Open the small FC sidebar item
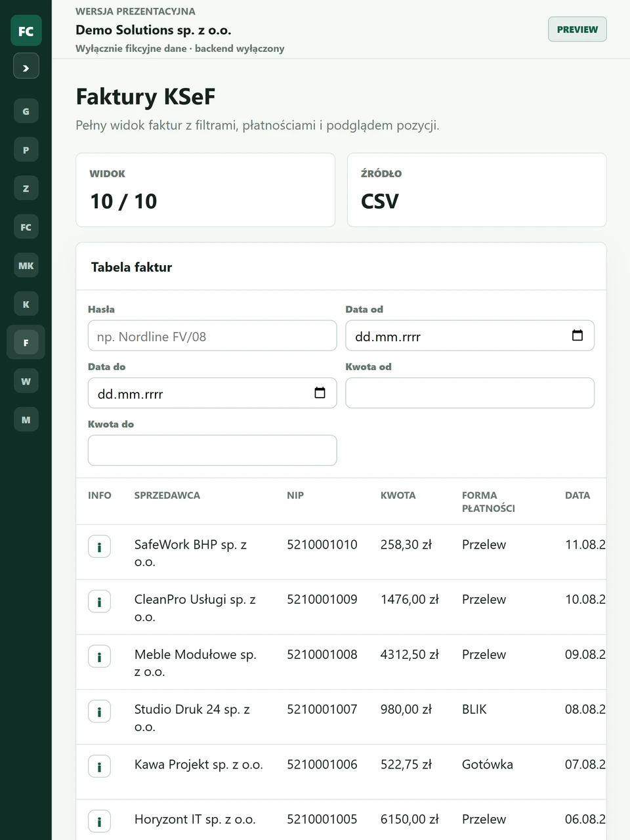This screenshot has height=840, width=630. tap(26, 227)
